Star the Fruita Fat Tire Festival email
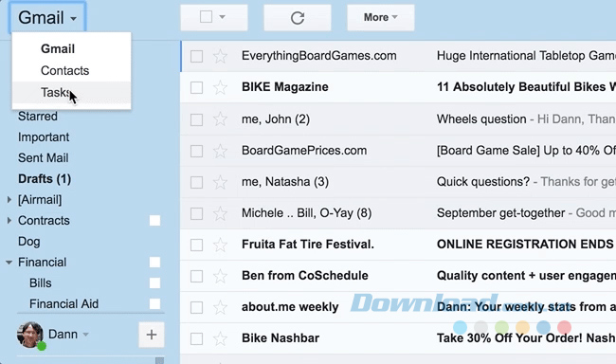The height and width of the screenshot is (364, 616). pyautogui.click(x=220, y=245)
